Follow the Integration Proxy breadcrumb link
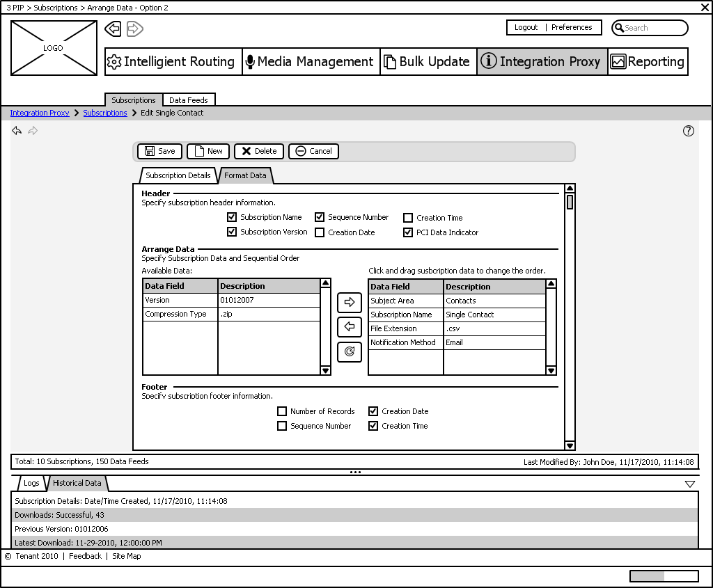Image resolution: width=713 pixels, height=588 pixels. click(40, 113)
